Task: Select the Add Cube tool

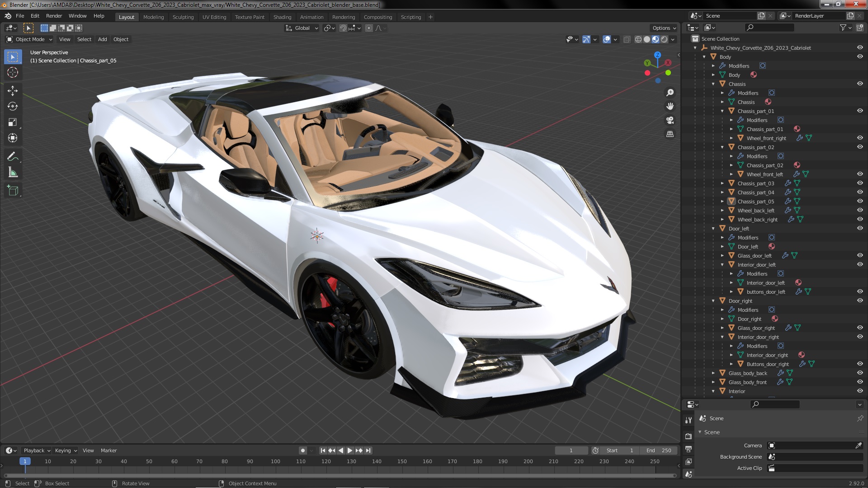Action: pyautogui.click(x=13, y=191)
